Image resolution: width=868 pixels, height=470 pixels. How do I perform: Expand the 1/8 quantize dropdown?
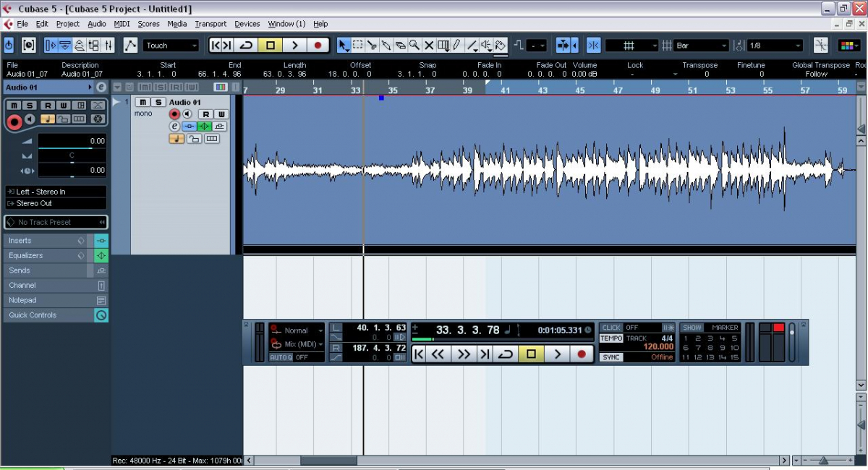coord(775,46)
